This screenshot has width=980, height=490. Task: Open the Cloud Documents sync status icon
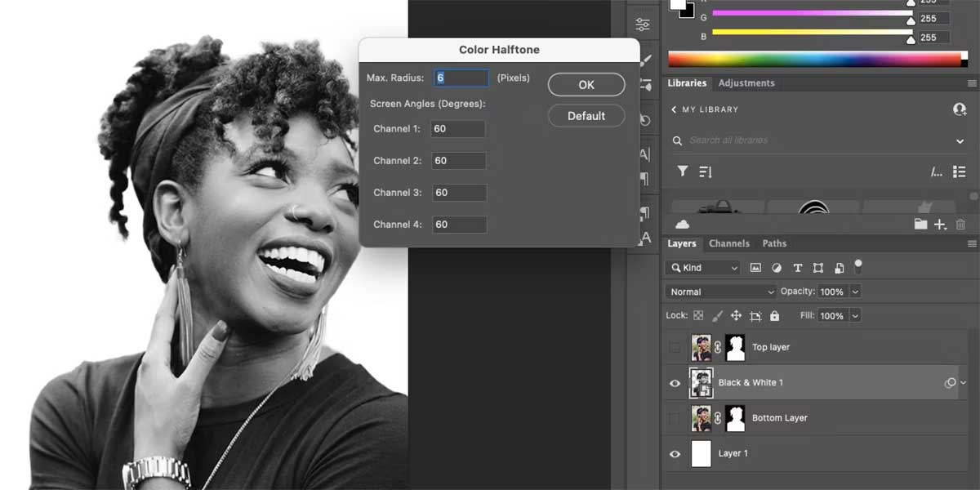683,225
